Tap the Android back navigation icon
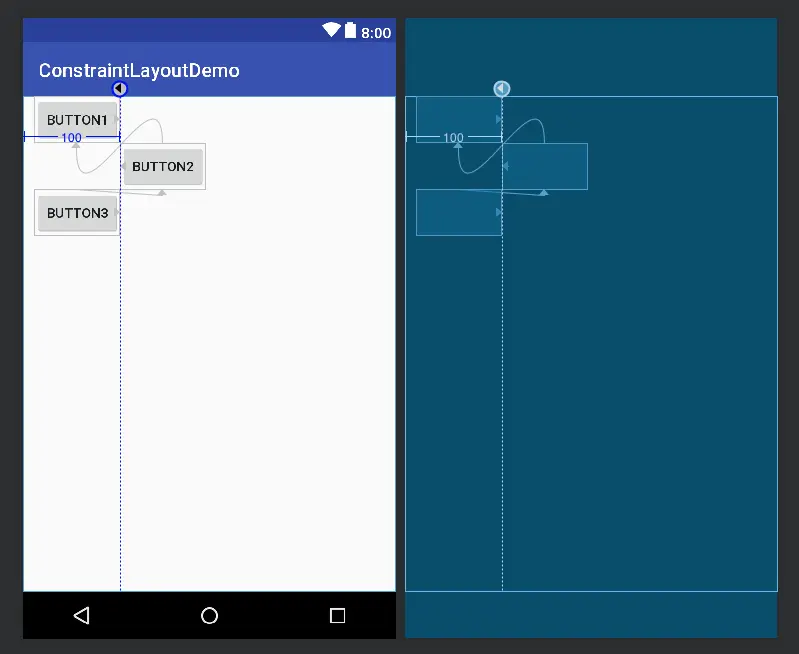The width and height of the screenshot is (799, 654). (82, 615)
